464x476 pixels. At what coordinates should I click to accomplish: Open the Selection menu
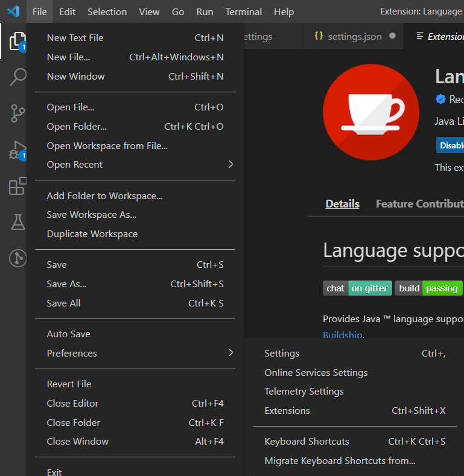[x=107, y=11]
